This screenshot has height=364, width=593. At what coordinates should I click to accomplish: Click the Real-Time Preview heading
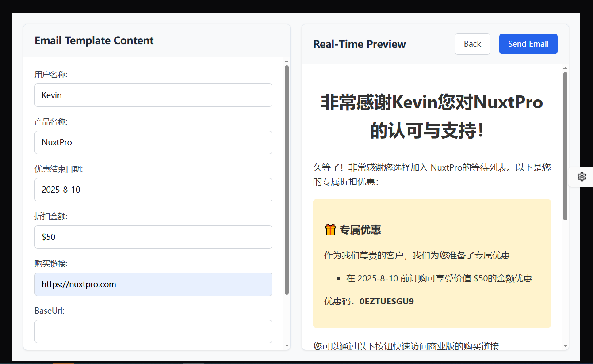point(360,44)
